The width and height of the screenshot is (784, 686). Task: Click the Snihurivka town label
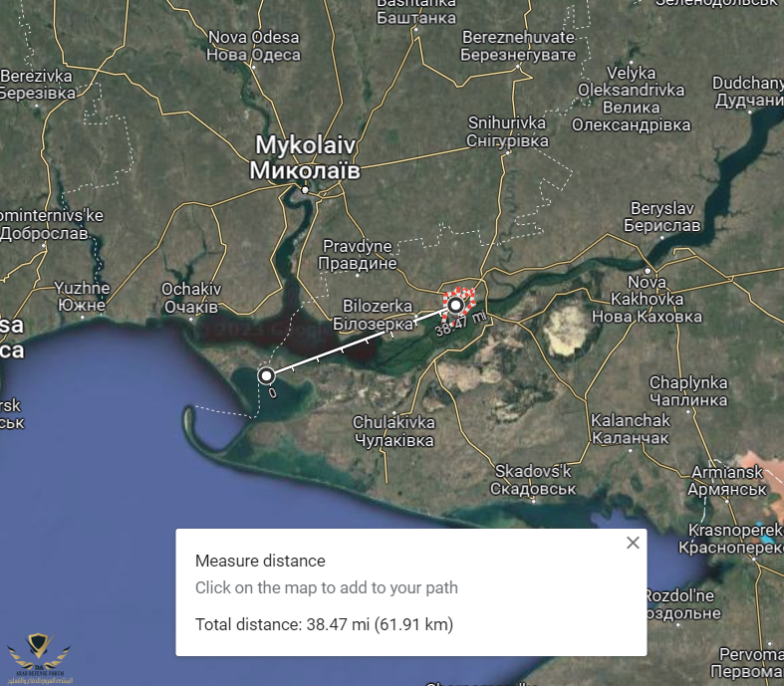coord(508,131)
